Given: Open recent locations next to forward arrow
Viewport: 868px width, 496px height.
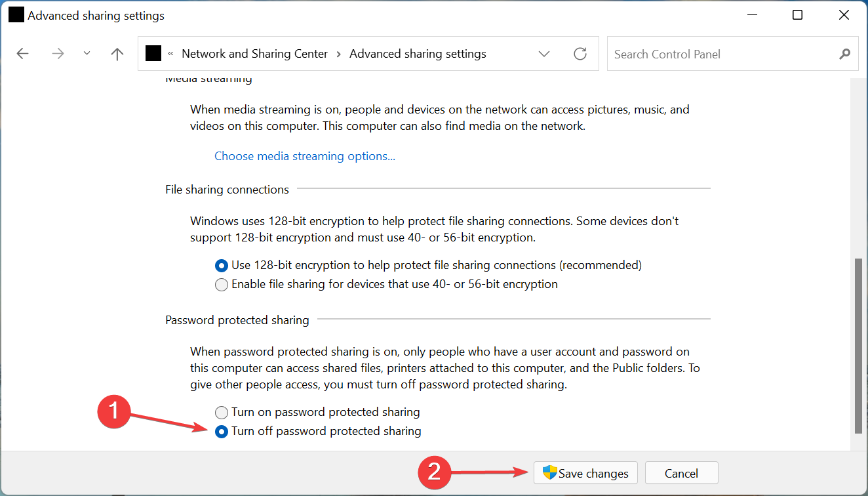Looking at the screenshot, I should click(87, 53).
